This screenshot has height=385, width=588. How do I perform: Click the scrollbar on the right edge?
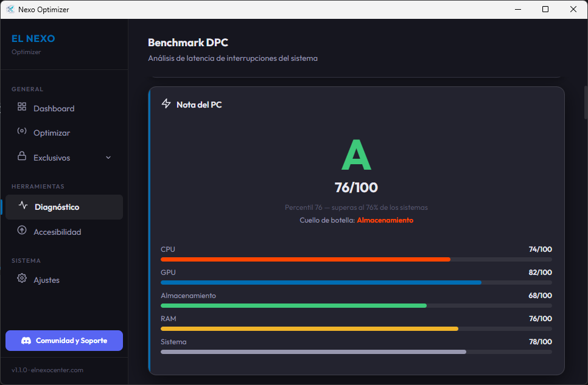[x=584, y=102]
